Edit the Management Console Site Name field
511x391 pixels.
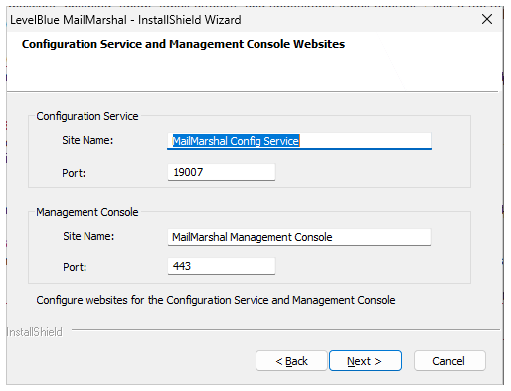coord(299,237)
